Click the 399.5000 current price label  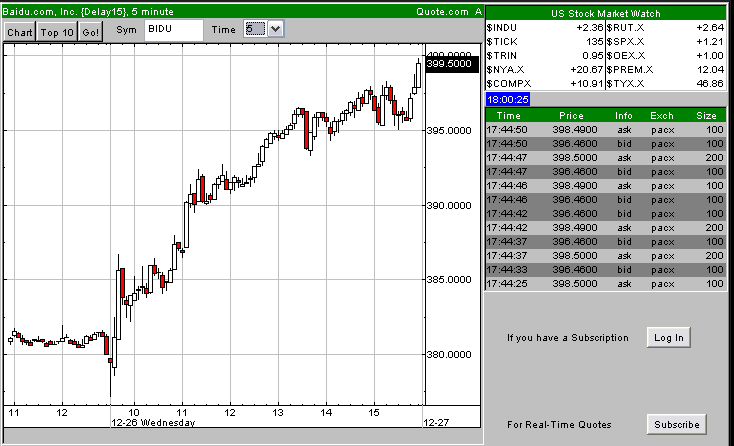pos(452,64)
